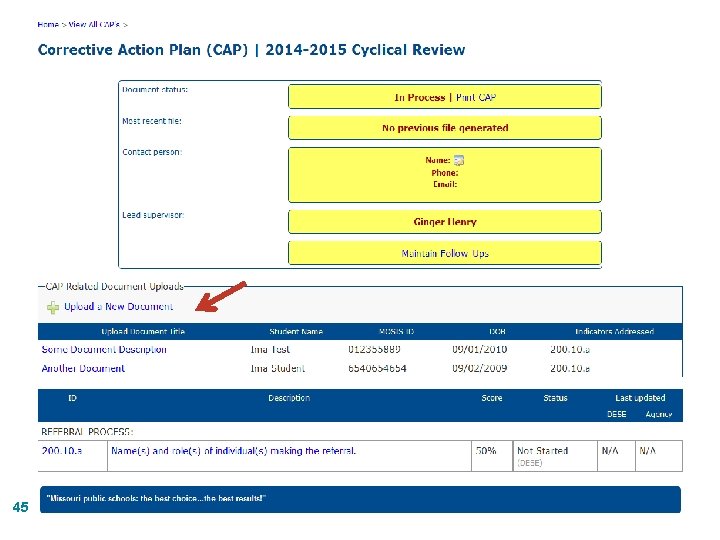Open Name(s) and role(s) description link
720x540 pixels.
(x=233, y=451)
